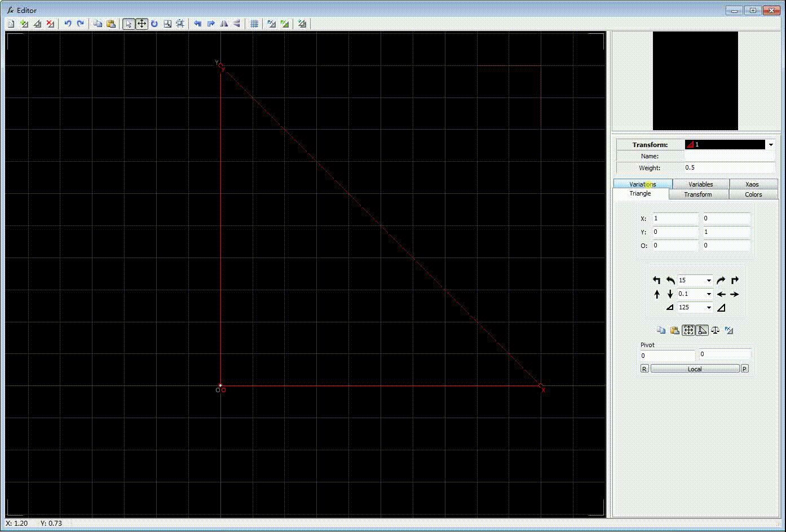This screenshot has height=532, width=786.
Task: Scale the triangle up with large triangle icon
Action: (x=721, y=307)
